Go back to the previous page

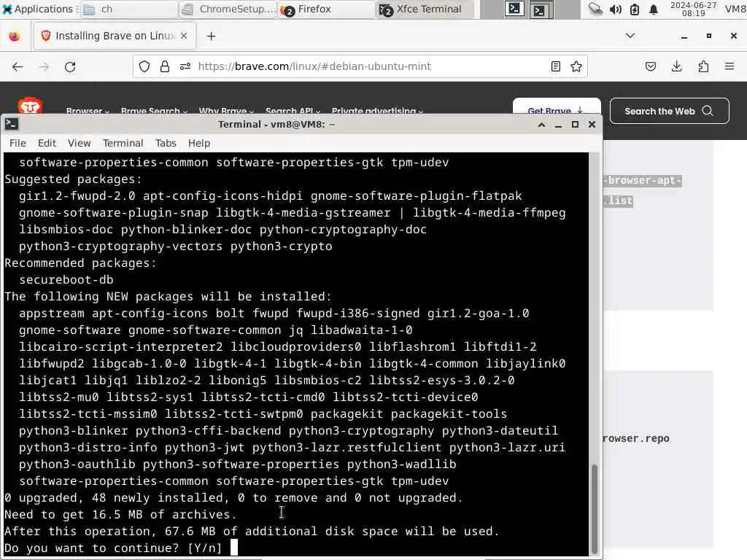[18, 66]
